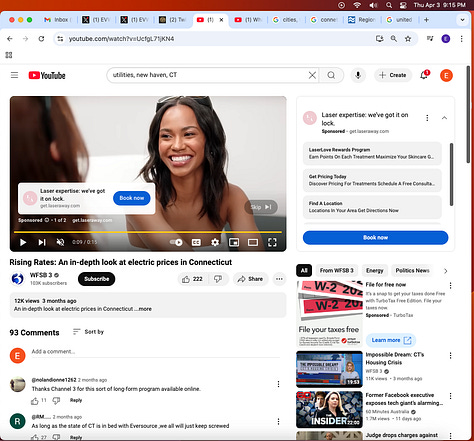Reply to @nolandionne1262 comment
This screenshot has height=441, width=474.
[x=76, y=400]
